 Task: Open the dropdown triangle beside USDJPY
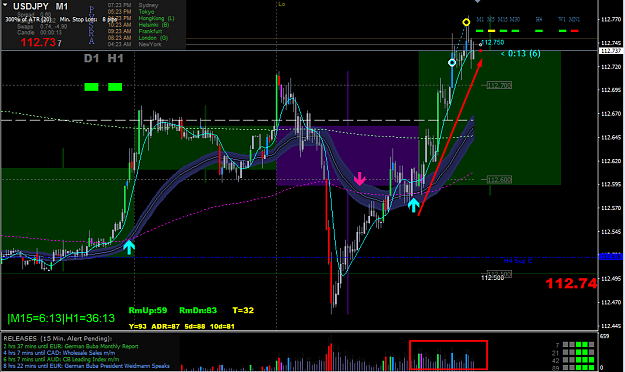[5, 5]
